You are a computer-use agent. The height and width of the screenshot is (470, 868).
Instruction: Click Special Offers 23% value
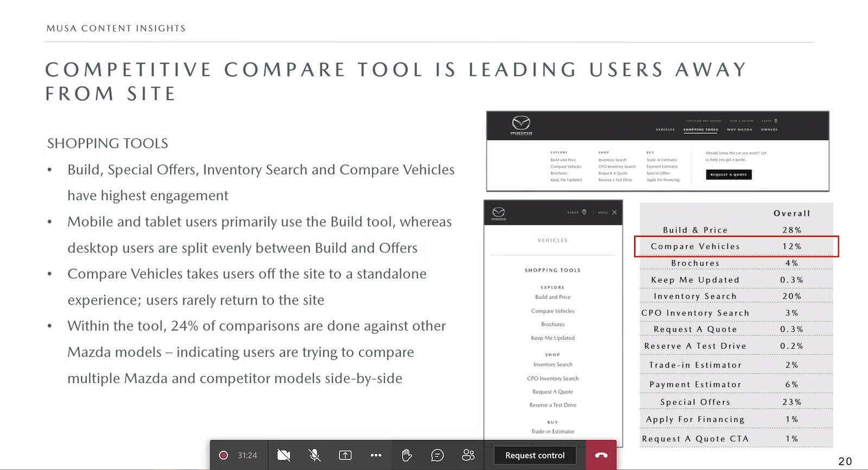pyautogui.click(x=792, y=402)
